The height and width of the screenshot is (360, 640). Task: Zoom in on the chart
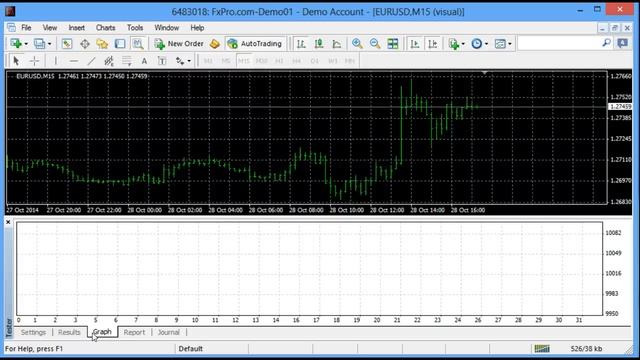pyautogui.click(x=357, y=44)
